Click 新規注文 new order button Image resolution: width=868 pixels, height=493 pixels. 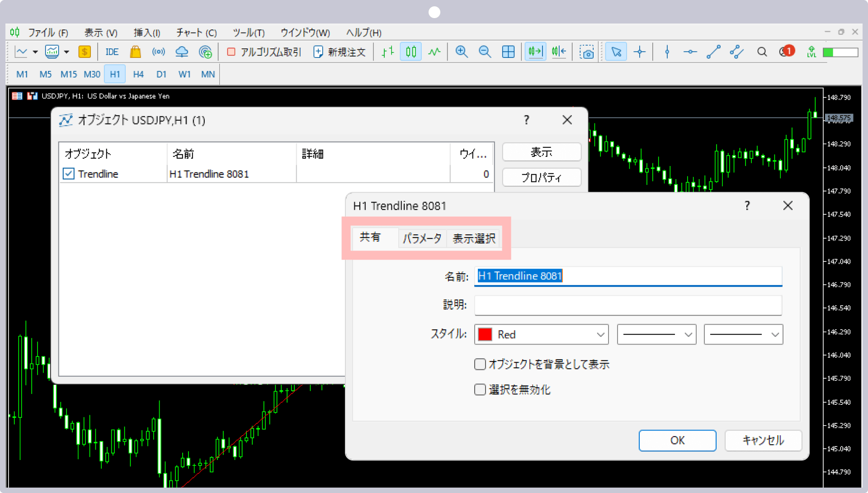340,52
